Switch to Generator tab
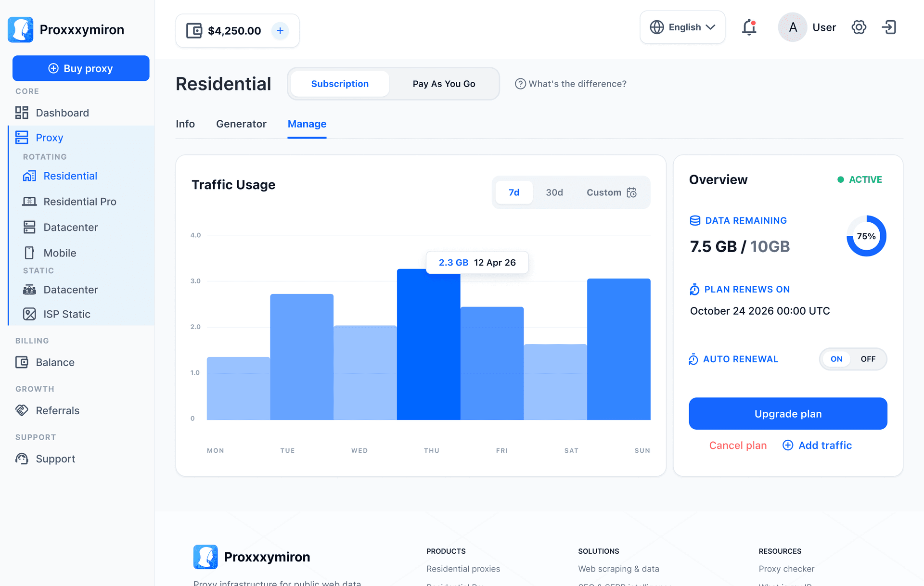The image size is (924, 586). pos(241,124)
